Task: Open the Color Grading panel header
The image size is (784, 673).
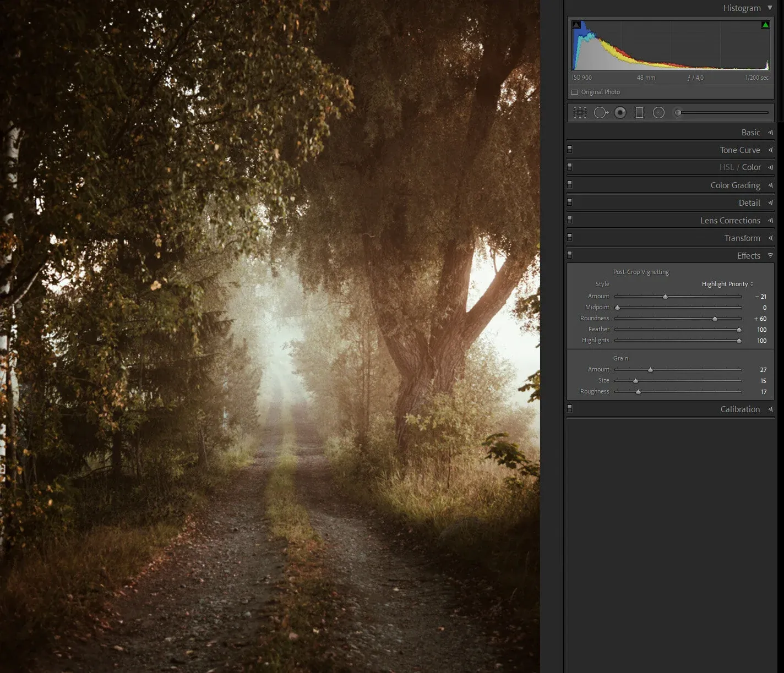Action: [x=735, y=185]
